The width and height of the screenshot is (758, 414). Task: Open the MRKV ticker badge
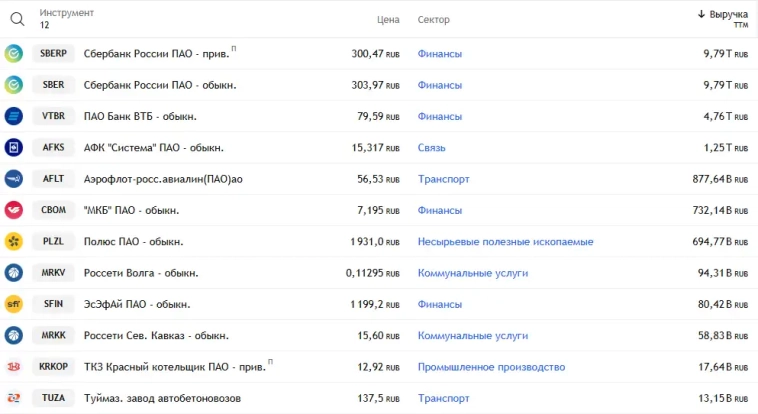pos(53,273)
